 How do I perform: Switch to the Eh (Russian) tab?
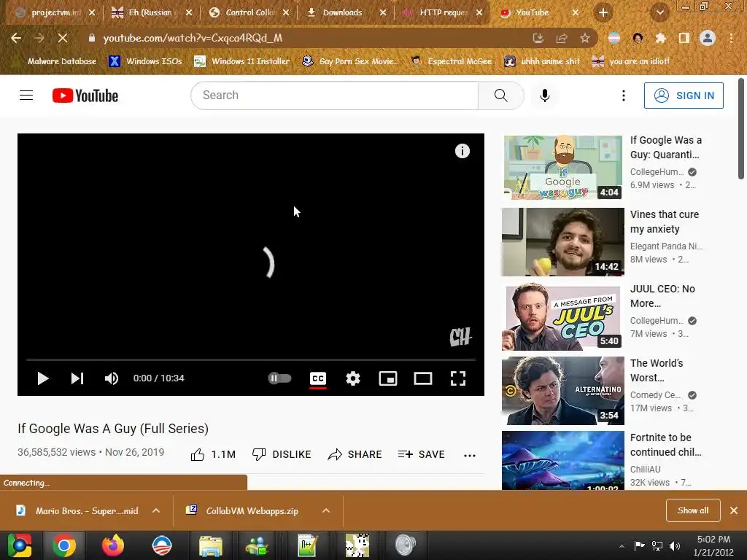click(150, 12)
